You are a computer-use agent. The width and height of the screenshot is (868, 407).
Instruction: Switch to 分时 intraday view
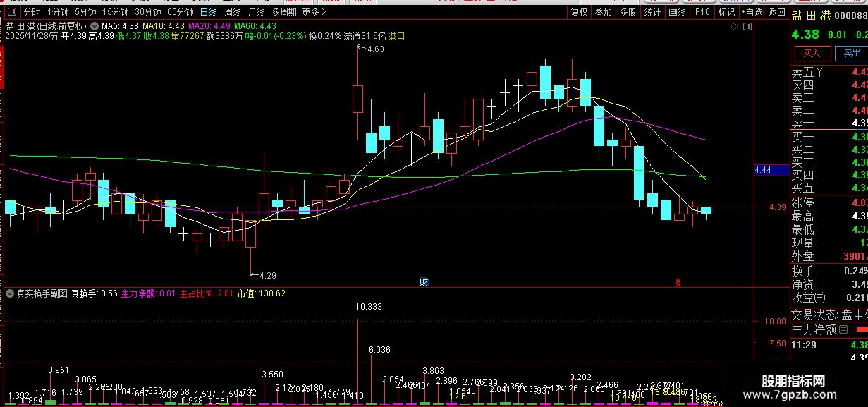pyautogui.click(x=32, y=12)
